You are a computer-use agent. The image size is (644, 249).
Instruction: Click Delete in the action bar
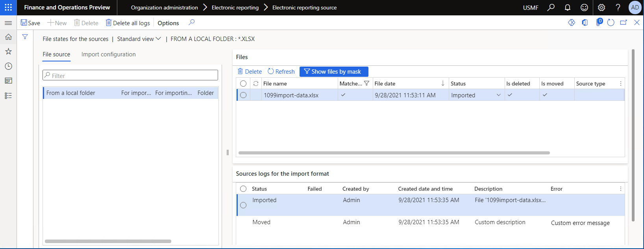[x=86, y=23]
